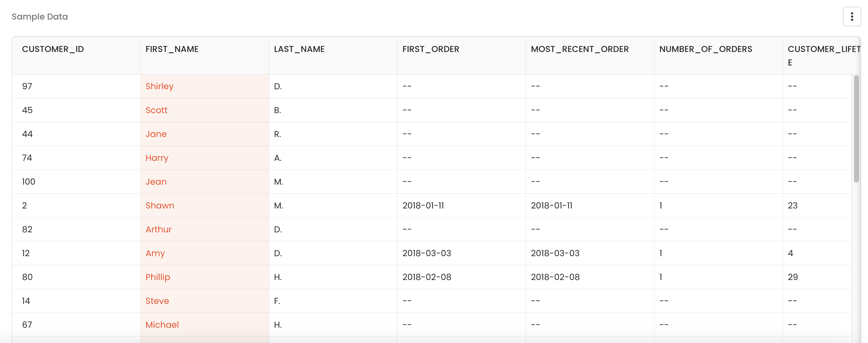Click the Sample Data title

coord(40,17)
